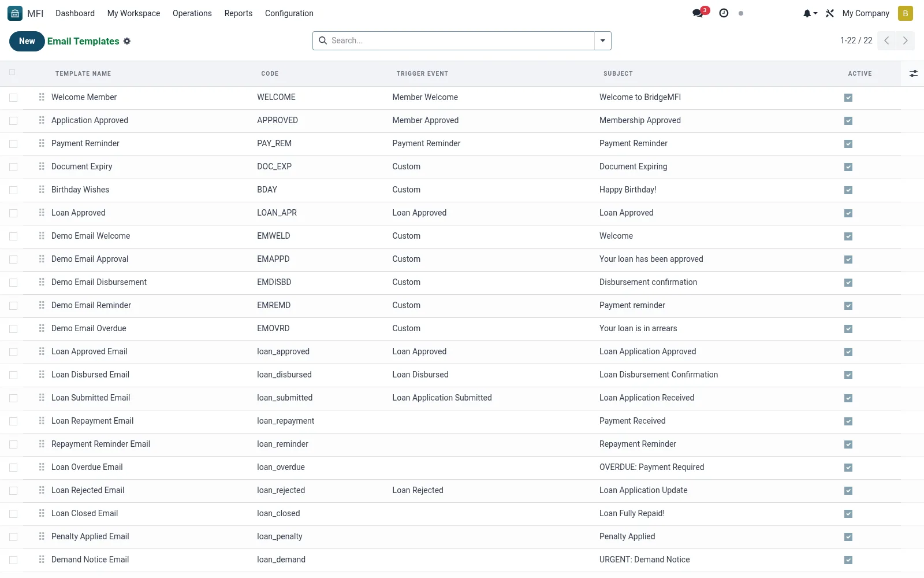
Task: Open the Demo Email Disbursement template
Action: (99, 282)
